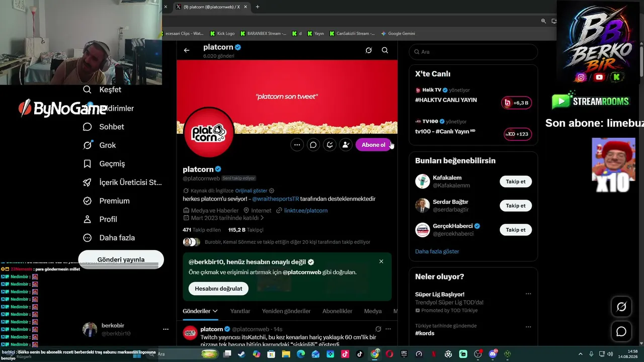
Task: Open options dots for the #kords trend
Action: click(528, 327)
